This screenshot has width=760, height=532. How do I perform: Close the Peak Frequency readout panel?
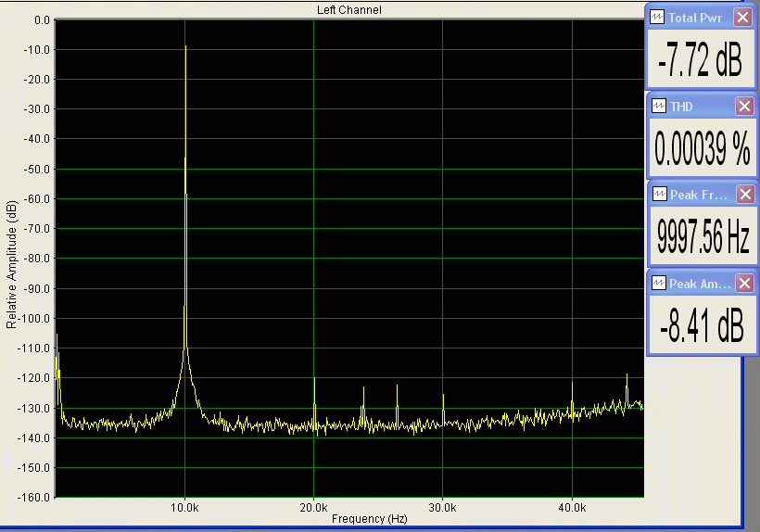point(745,195)
